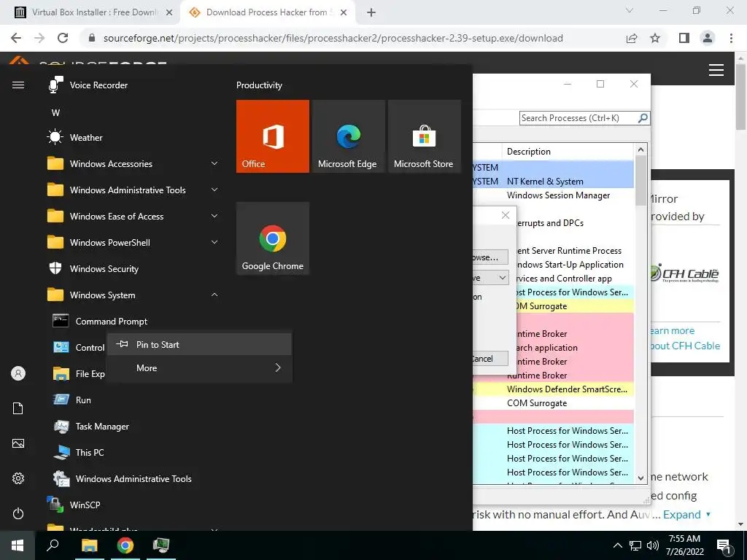Screen dimensions: 747x560
Task: Click the Windows Start button
Action: coord(18,545)
